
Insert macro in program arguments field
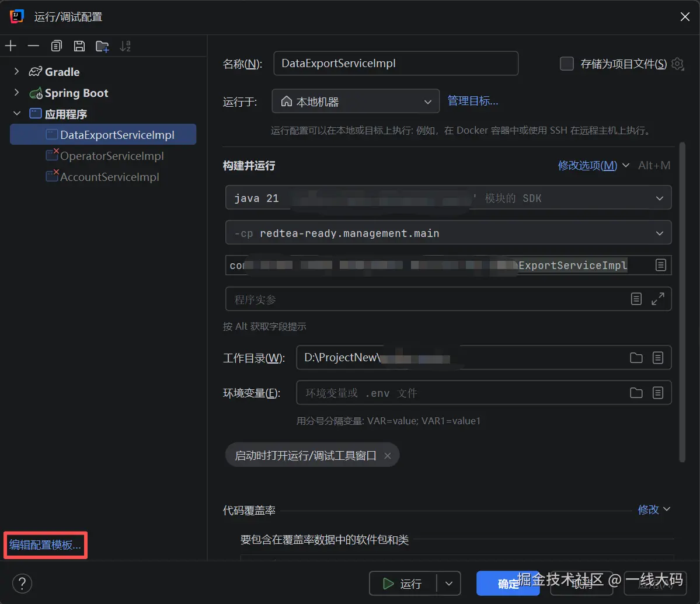(636, 299)
